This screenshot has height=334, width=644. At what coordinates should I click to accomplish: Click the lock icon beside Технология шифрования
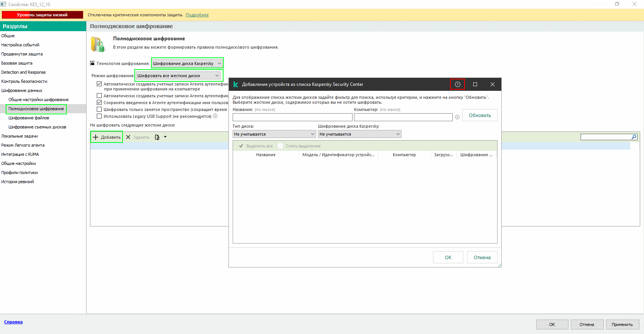point(92,63)
